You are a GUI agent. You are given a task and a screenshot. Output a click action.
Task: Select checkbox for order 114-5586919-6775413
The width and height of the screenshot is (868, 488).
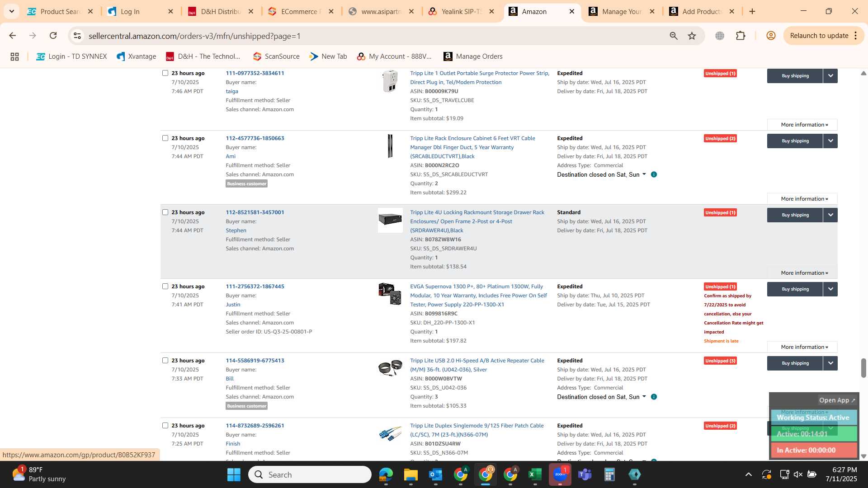pos(165,360)
